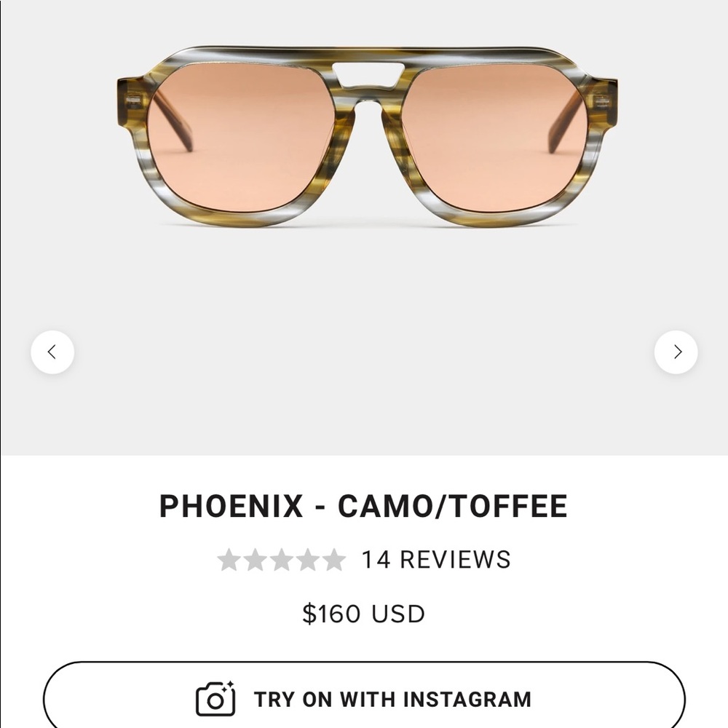728x728 pixels.
Task: Open the 14 Reviews section
Action: (x=435, y=559)
